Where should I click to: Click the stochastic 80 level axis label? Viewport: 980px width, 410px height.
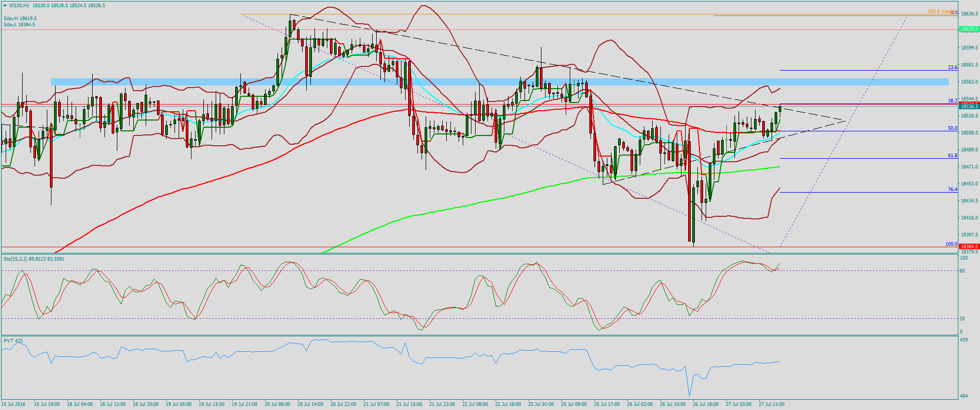click(x=962, y=270)
